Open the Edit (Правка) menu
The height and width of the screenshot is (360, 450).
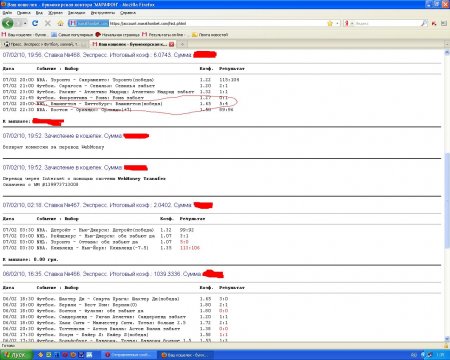click(x=24, y=13)
